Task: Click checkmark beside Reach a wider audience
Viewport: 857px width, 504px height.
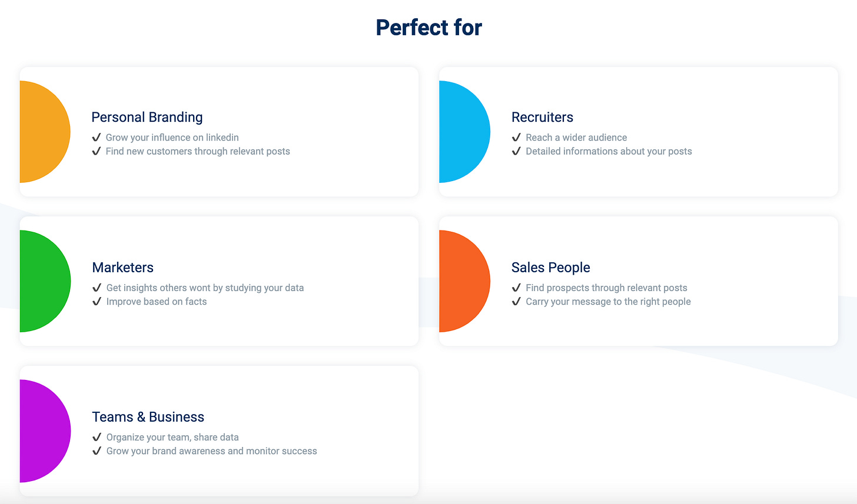Action: coord(516,138)
